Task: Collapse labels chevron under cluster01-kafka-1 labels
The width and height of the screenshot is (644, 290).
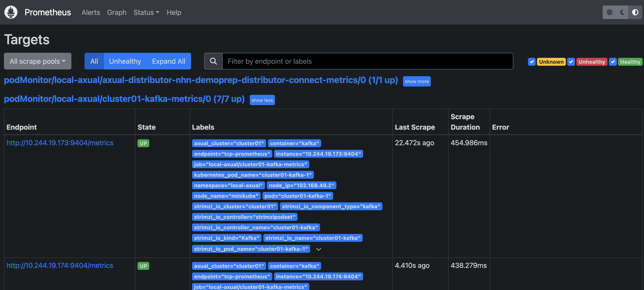Action: pyautogui.click(x=318, y=249)
